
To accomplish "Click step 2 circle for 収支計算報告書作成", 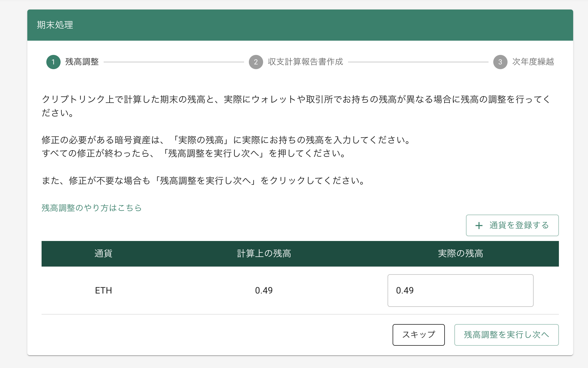I will tap(256, 62).
